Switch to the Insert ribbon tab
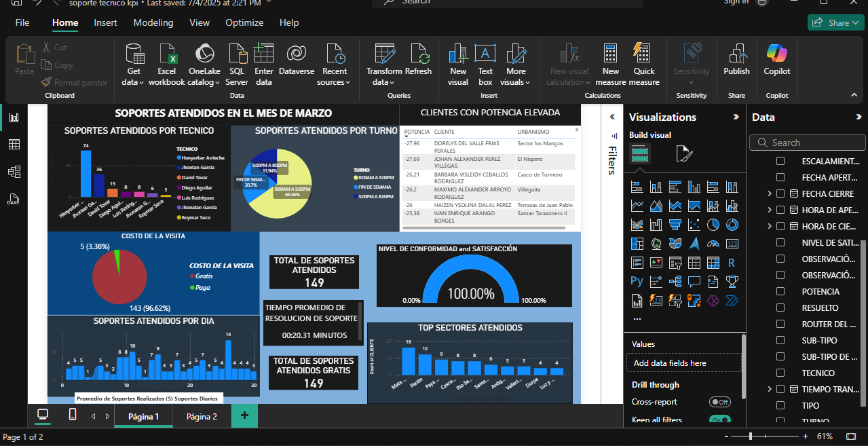 tap(105, 22)
